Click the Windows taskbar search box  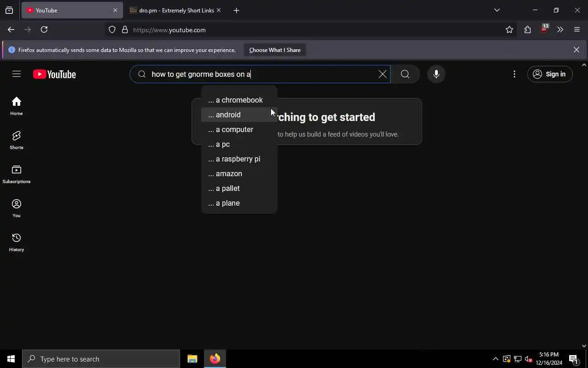click(x=101, y=359)
